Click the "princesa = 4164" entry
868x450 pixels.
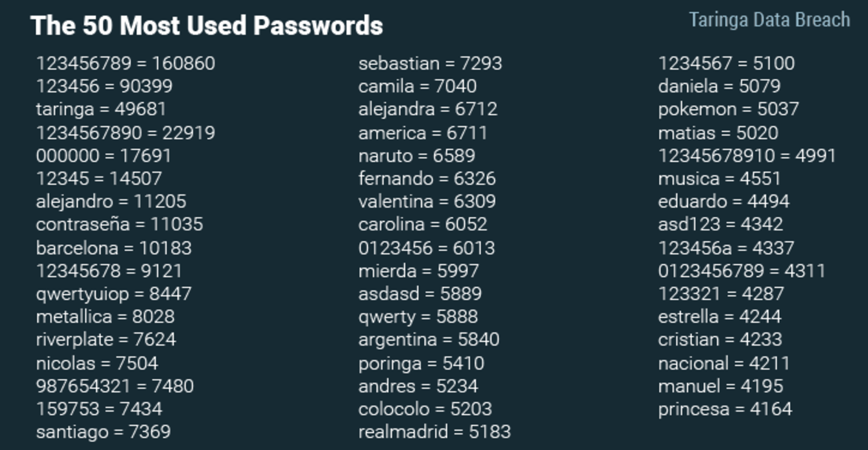click(x=725, y=409)
